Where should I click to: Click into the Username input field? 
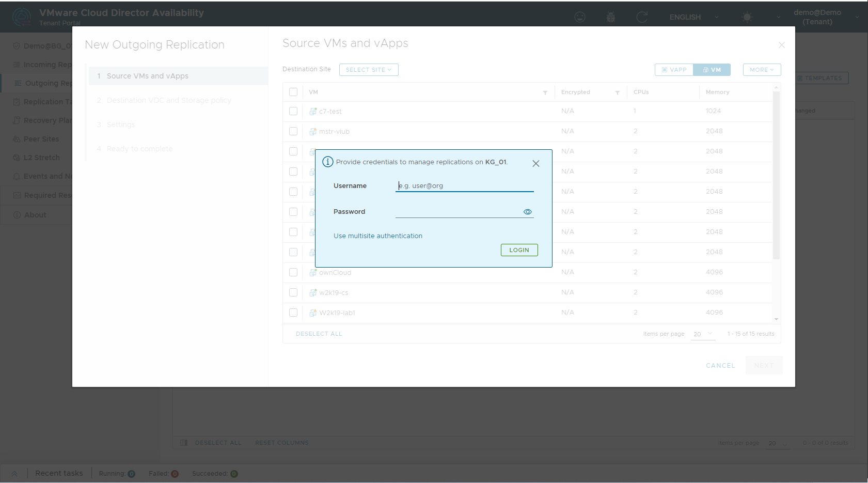[464, 186]
